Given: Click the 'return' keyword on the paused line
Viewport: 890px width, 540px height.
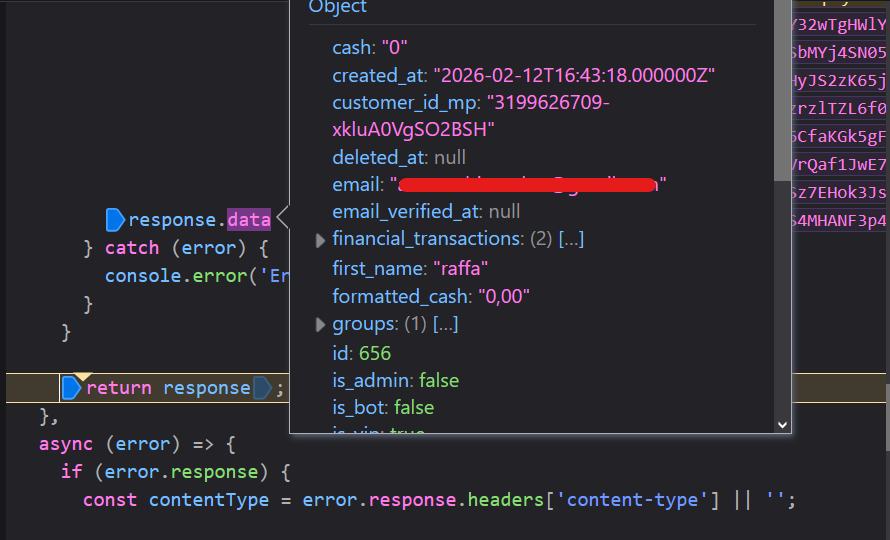Looking at the screenshot, I should click(119, 388).
